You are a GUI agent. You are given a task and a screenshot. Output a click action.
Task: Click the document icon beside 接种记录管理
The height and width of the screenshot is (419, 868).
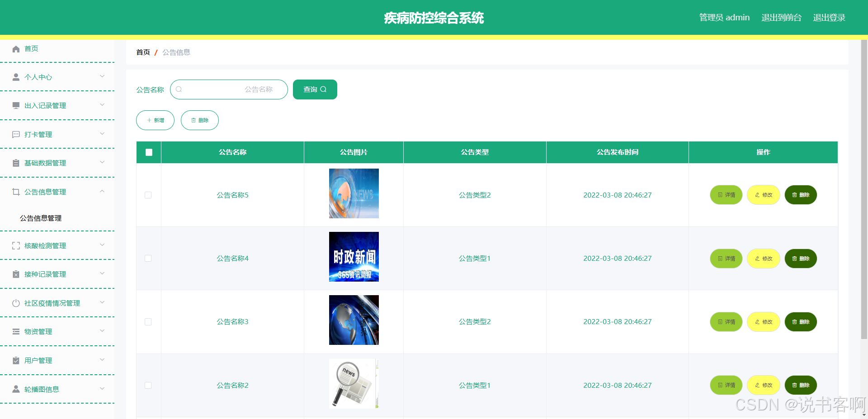[16, 274]
